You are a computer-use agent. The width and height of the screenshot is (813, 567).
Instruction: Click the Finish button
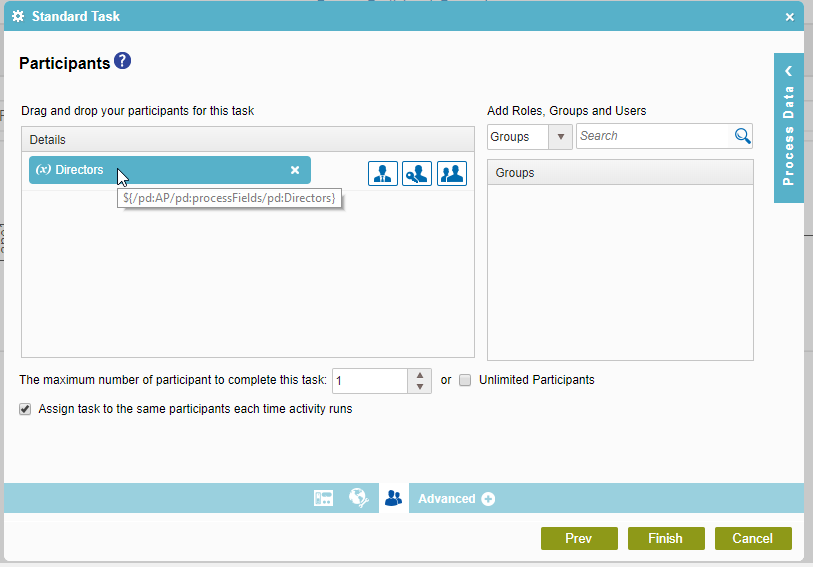666,538
